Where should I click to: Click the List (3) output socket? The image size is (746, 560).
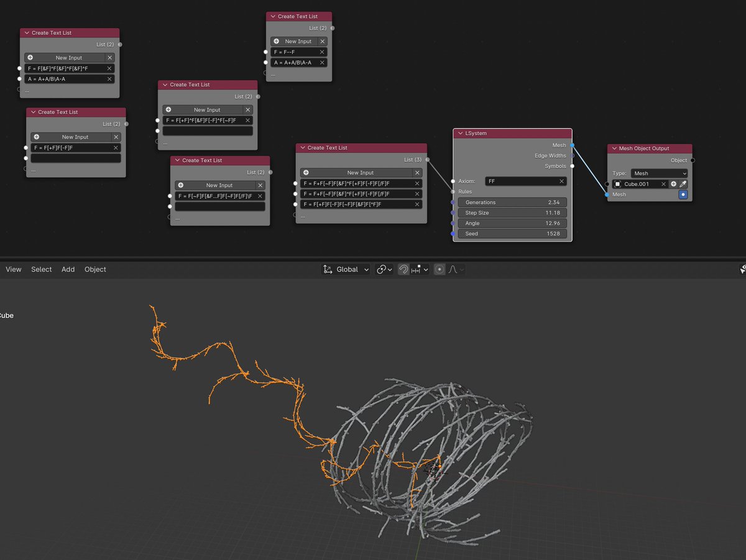[427, 160]
